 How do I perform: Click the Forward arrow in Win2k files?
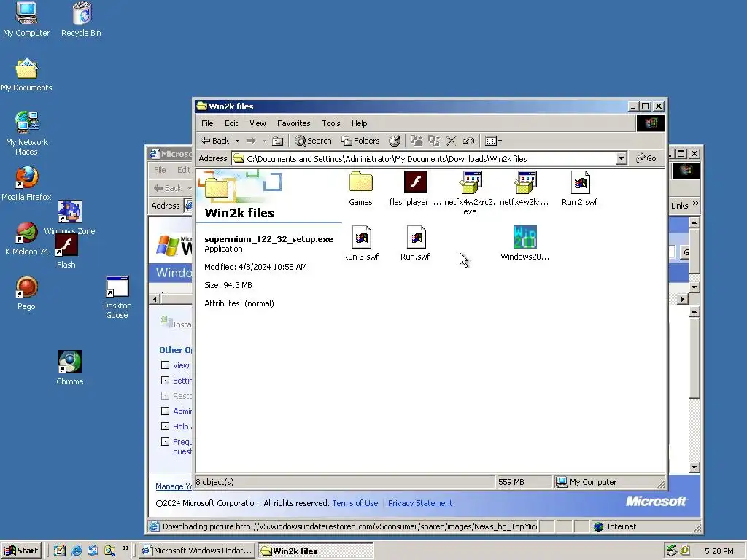pyautogui.click(x=251, y=141)
